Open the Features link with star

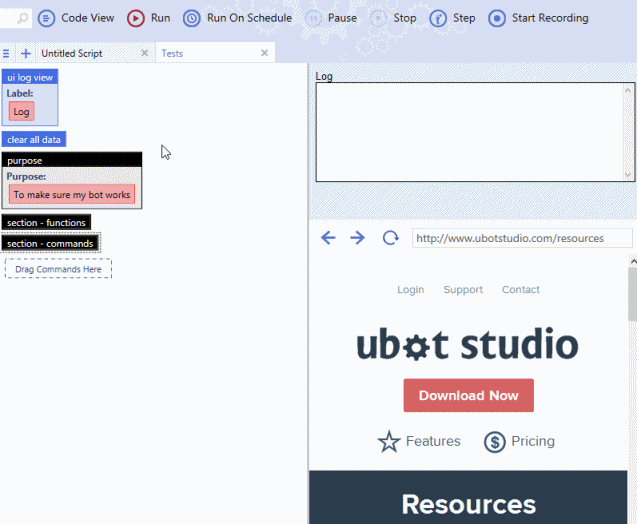(x=419, y=441)
